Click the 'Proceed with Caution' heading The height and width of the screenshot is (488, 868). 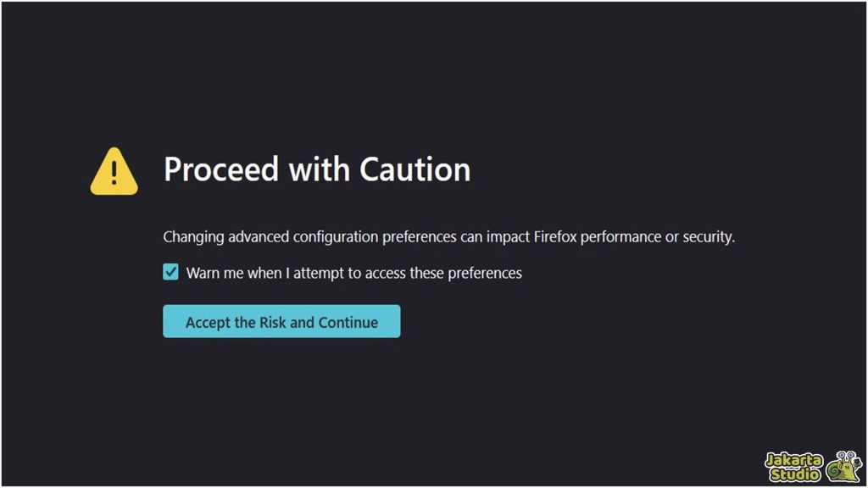point(316,169)
